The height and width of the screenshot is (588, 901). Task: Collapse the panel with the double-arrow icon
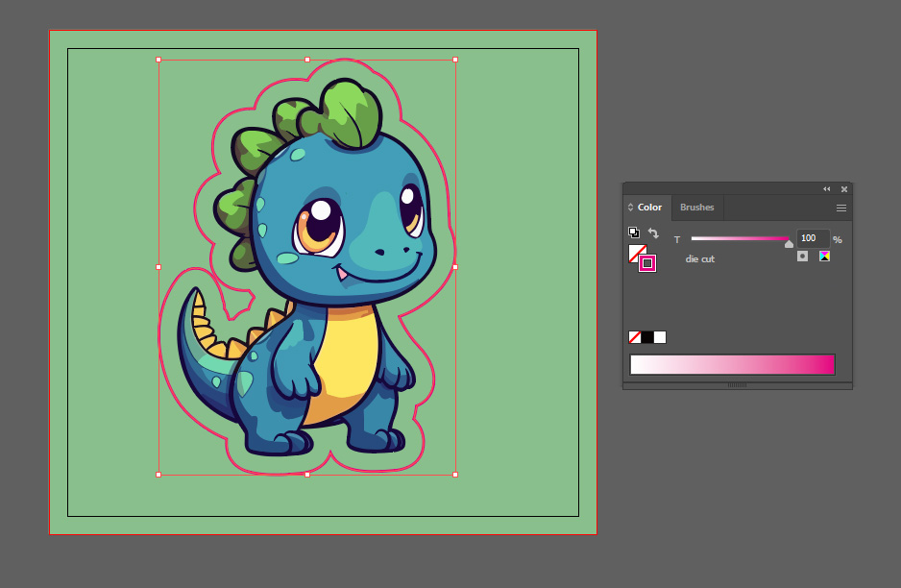click(x=827, y=189)
